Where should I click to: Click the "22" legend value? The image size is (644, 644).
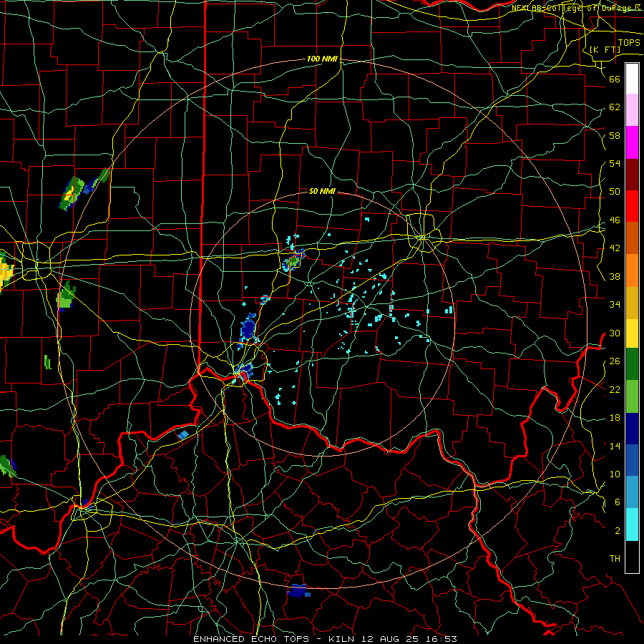coord(615,389)
